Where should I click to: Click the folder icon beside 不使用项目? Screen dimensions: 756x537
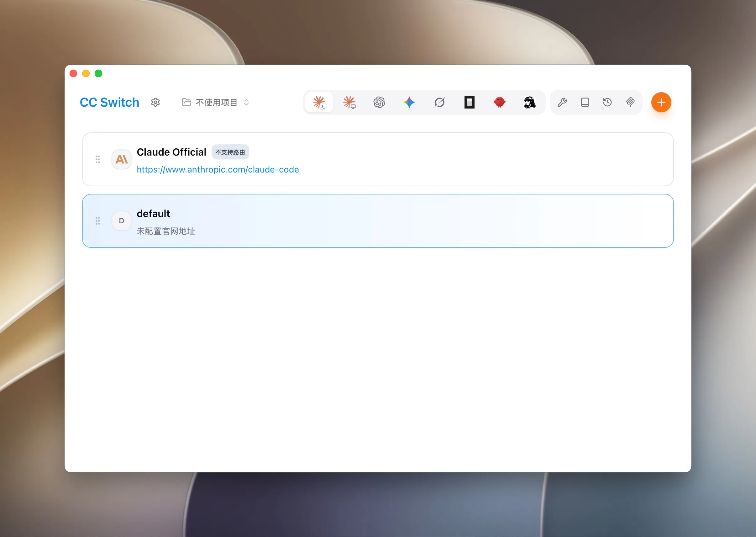click(187, 102)
